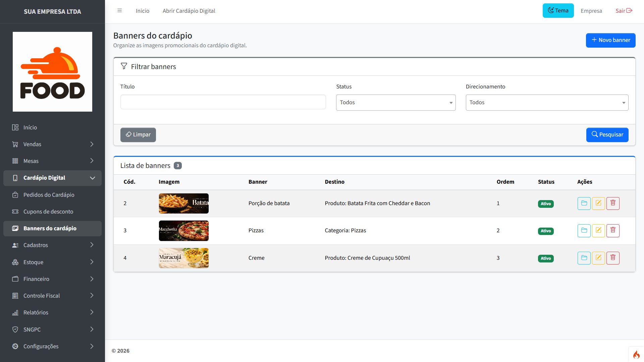The width and height of the screenshot is (644, 362).
Task: Select Banners do cardápio in sidebar
Action: click(52, 229)
